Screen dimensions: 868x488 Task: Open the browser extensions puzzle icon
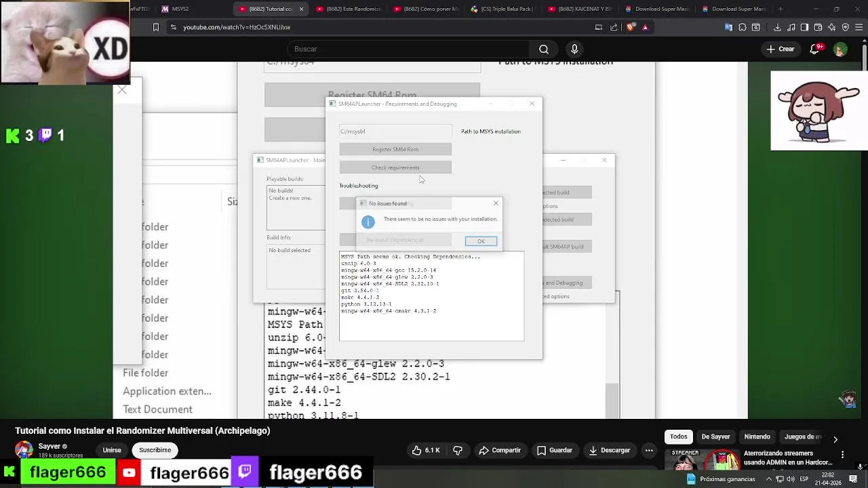(x=743, y=27)
